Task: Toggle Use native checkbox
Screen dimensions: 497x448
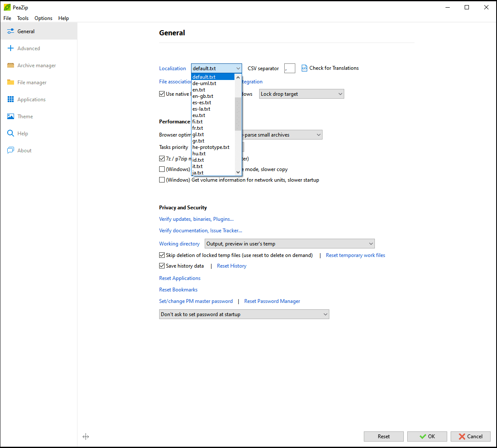Action: (162, 94)
